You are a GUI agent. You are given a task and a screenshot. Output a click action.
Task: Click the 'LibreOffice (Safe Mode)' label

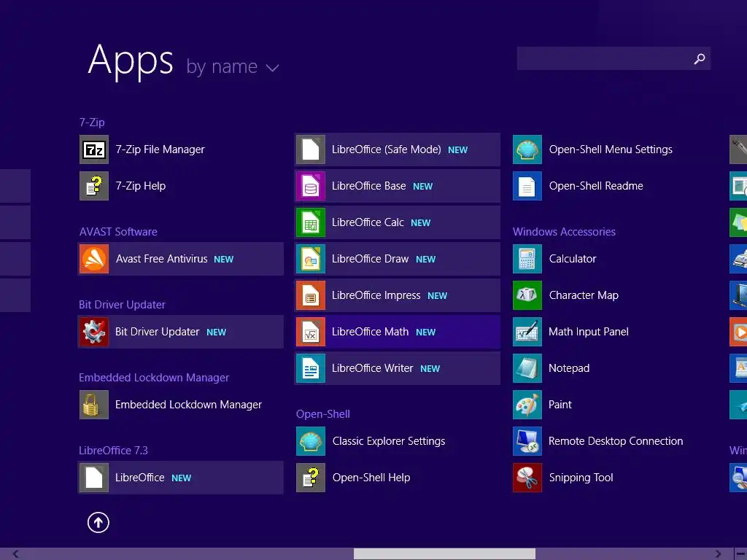point(387,149)
